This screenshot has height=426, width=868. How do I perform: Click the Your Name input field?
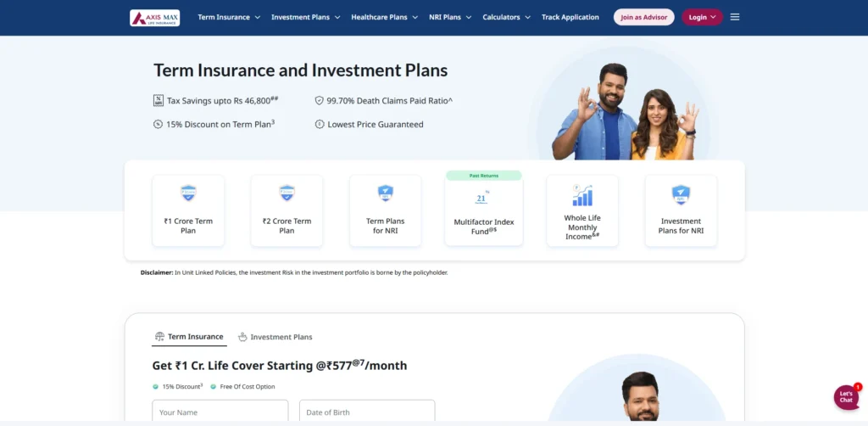click(x=220, y=412)
